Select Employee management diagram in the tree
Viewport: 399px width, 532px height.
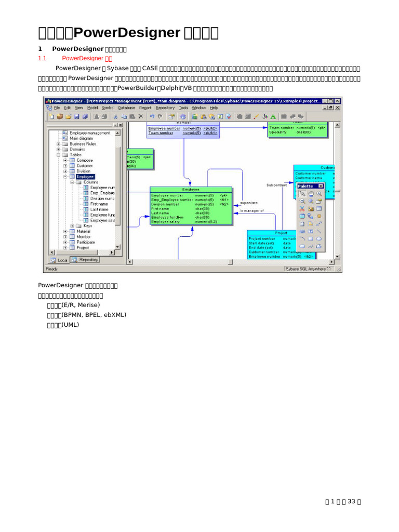tap(89, 133)
